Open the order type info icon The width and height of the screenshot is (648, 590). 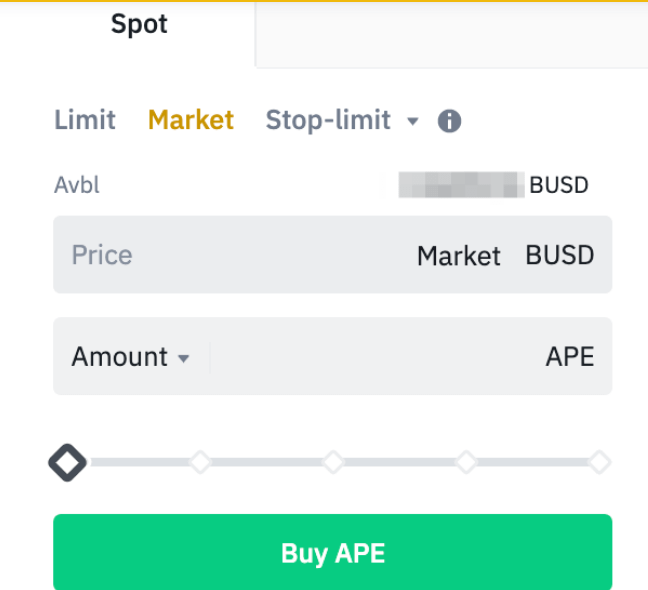click(449, 121)
